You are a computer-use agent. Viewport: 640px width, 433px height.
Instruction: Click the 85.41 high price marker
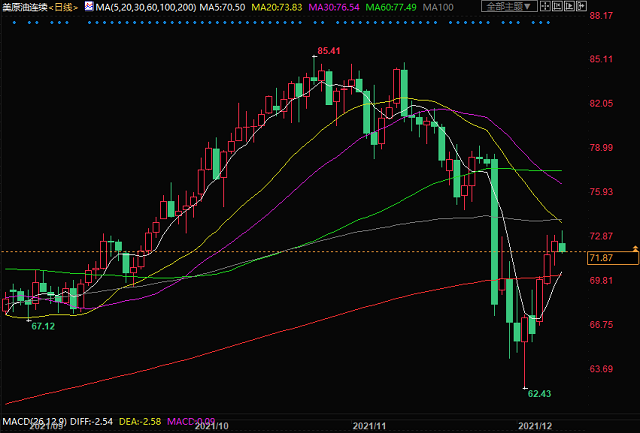330,50
